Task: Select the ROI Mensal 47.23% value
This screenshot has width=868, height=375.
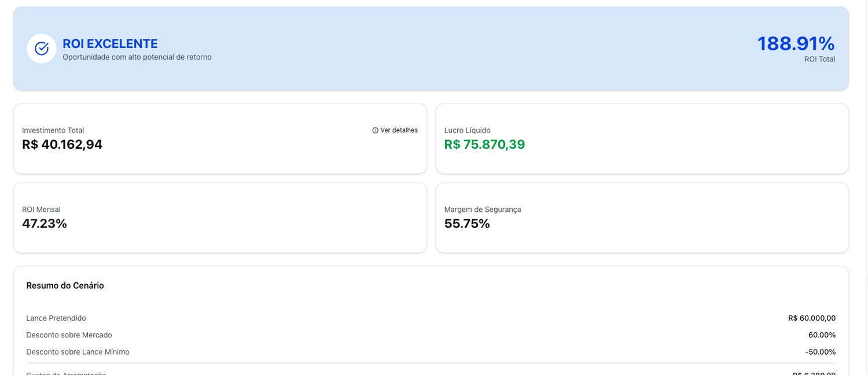Action: [x=45, y=223]
